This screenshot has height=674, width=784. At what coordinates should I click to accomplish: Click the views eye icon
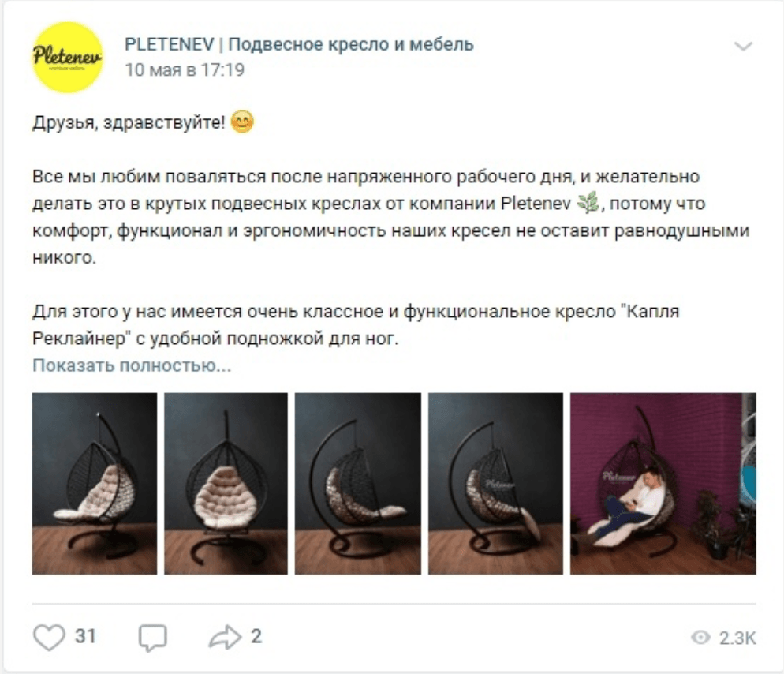point(700,638)
